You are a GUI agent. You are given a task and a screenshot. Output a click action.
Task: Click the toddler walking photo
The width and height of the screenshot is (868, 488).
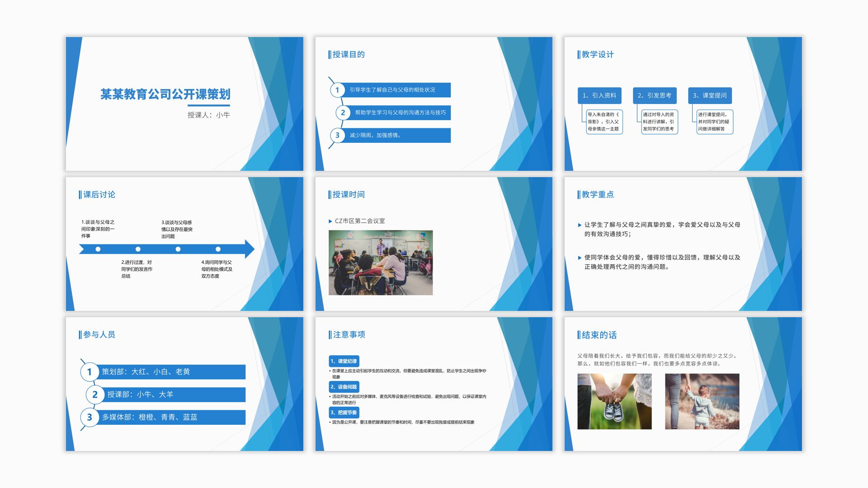tap(702, 401)
